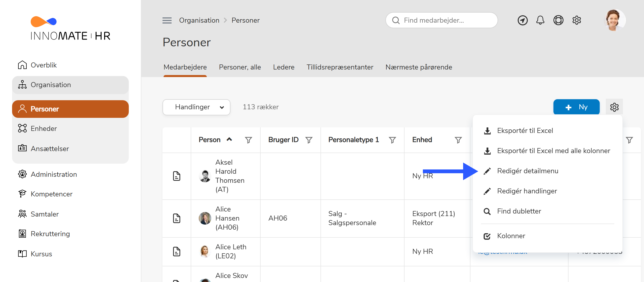Screen dimensions: 644x282
Task: Click Aksel Harold Thomsen's photo thumbnail
Action: [x=205, y=176]
